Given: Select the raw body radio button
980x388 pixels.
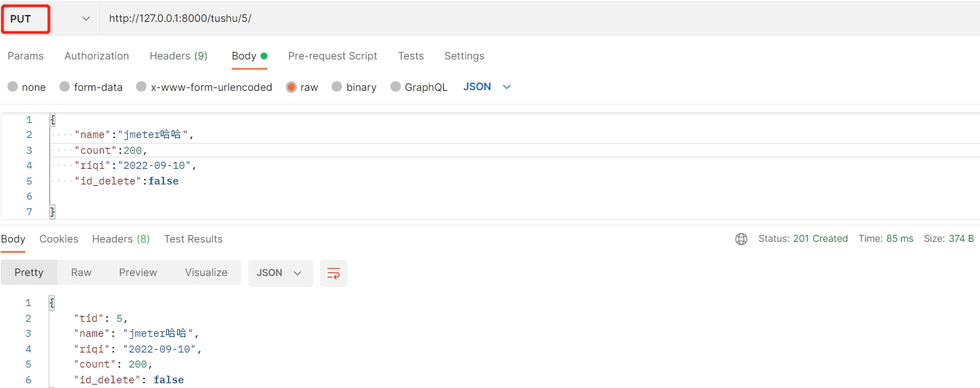Looking at the screenshot, I should point(291,87).
